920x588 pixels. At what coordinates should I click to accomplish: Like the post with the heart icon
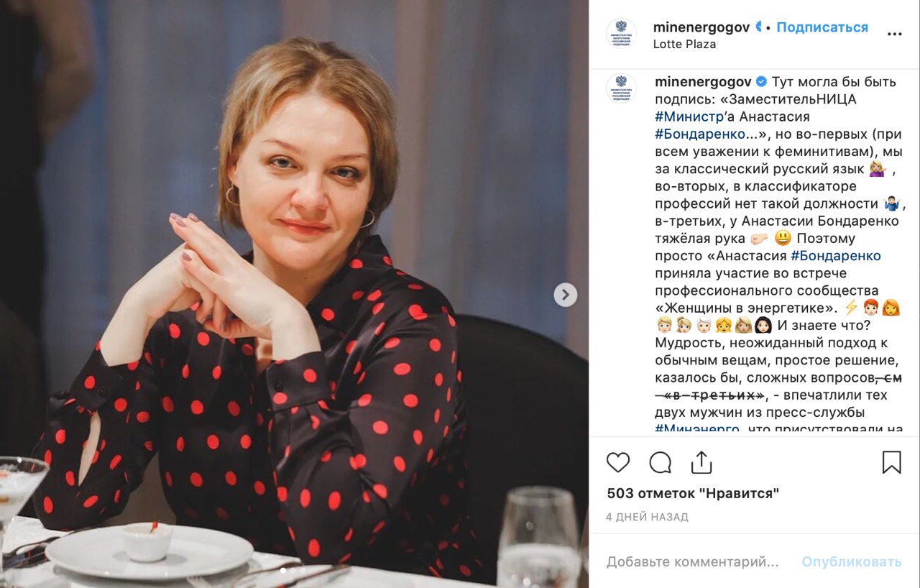coord(618,462)
